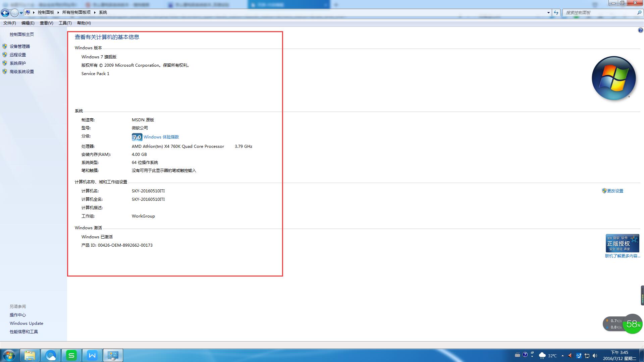Expand the arrow after 控制面板 in the breadcrumb

tap(58, 12)
